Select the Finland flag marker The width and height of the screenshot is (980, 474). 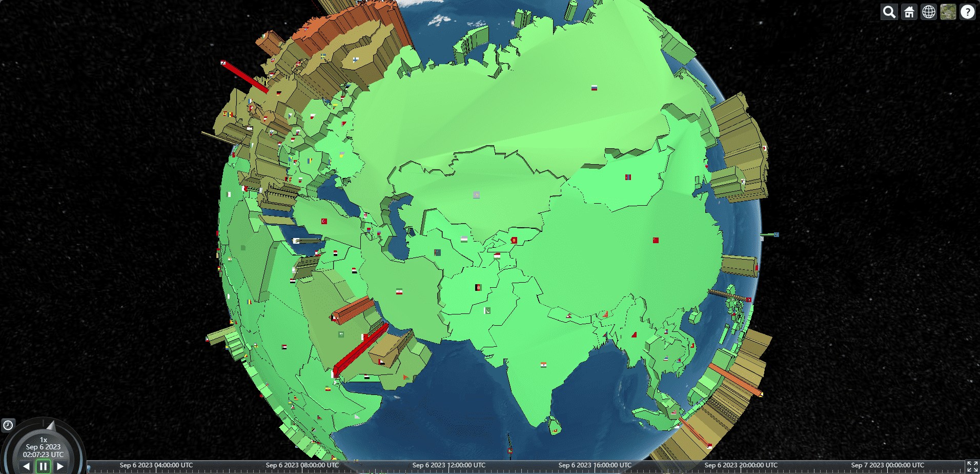pyautogui.click(x=355, y=60)
